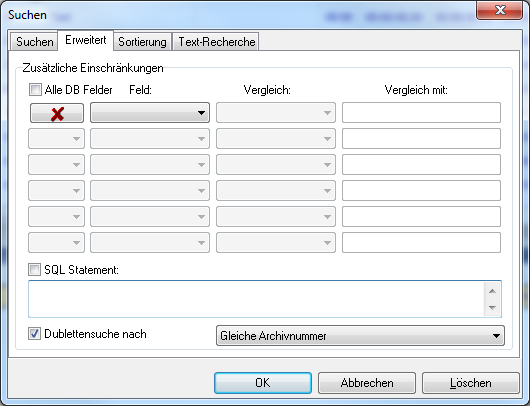Enable the Alle DB Felder checkbox
530x406 pixels.
point(35,90)
